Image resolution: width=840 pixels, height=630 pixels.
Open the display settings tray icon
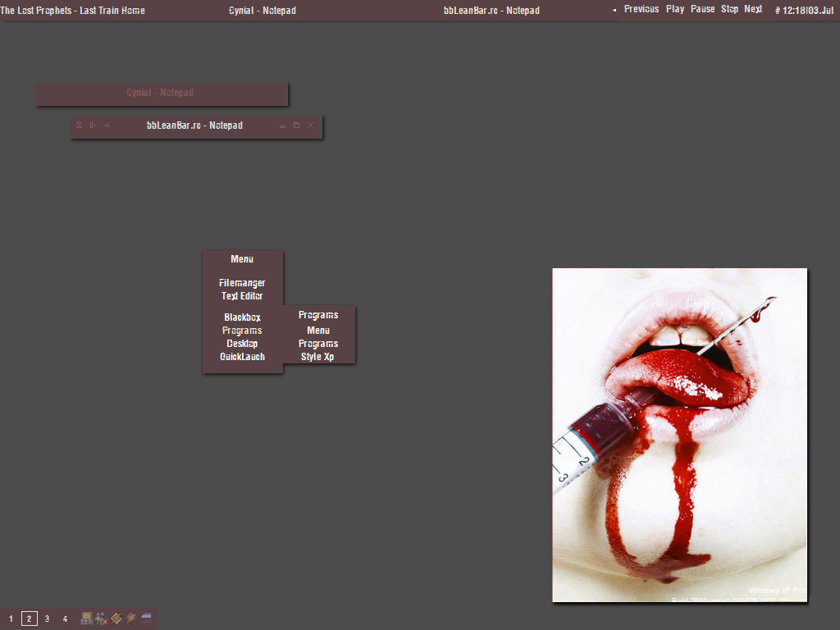click(86, 619)
